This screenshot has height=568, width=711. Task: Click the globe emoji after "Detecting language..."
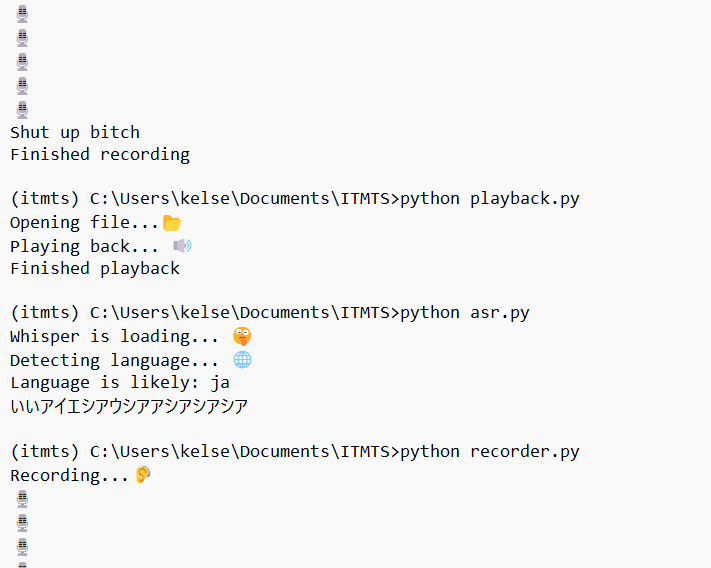[x=242, y=360]
